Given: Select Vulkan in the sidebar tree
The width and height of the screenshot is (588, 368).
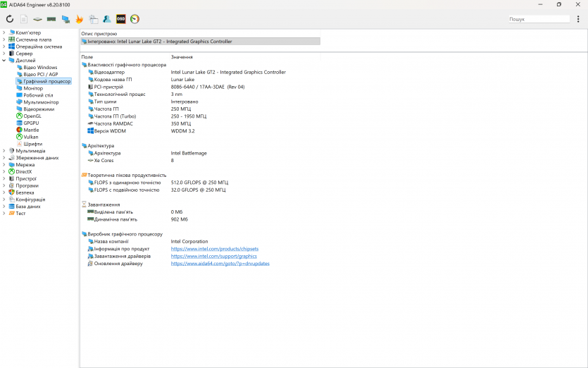Looking at the screenshot, I should coord(31,137).
